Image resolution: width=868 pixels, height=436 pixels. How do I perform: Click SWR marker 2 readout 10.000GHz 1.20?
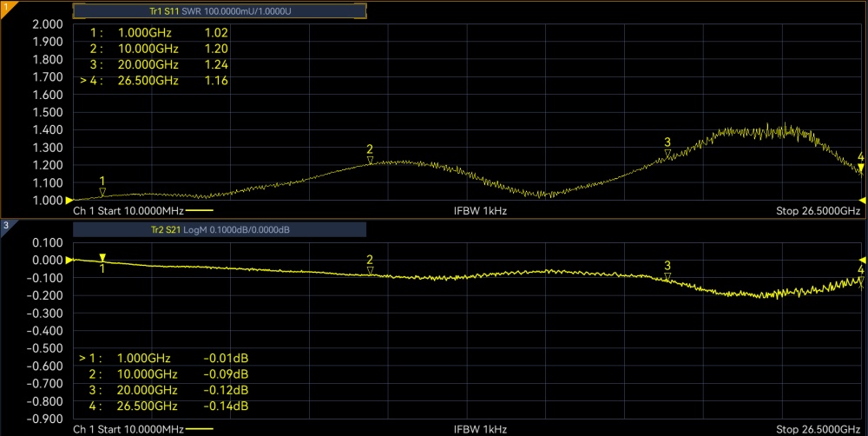pos(160,49)
